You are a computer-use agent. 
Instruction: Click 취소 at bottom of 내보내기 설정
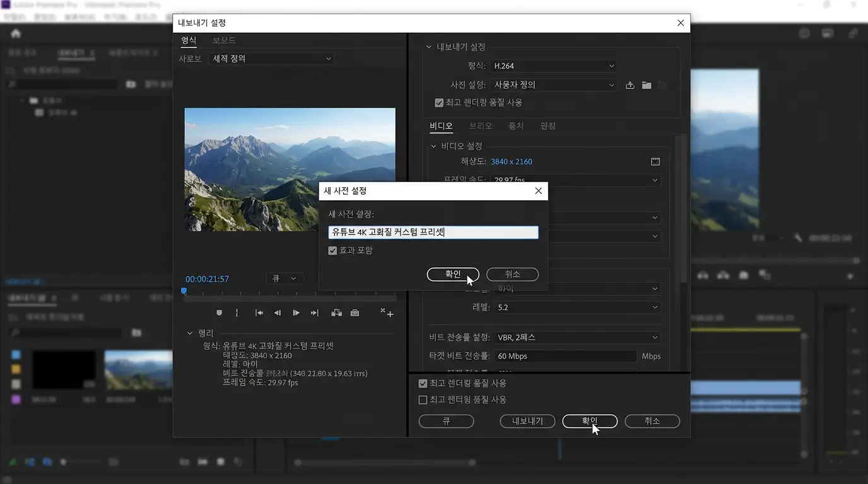coord(652,421)
